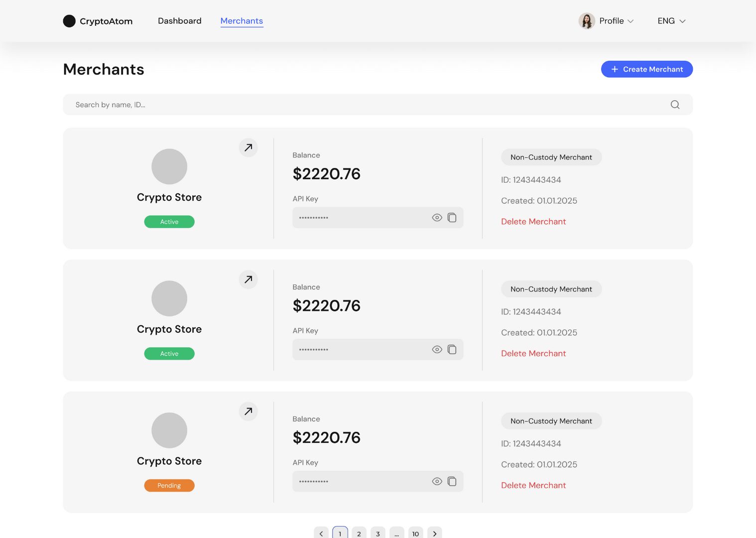
Task: Click Delete Merchant on the first card
Action: coord(533,222)
